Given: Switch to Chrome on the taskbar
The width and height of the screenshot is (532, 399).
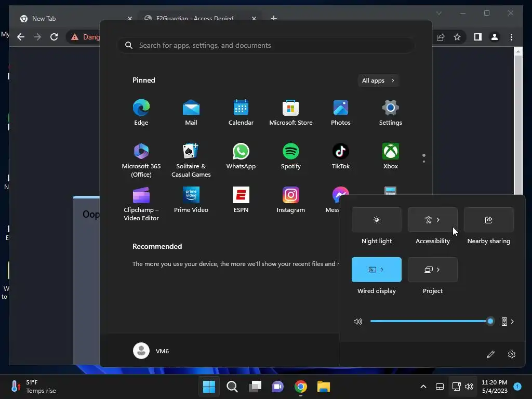Looking at the screenshot, I should pos(301,387).
